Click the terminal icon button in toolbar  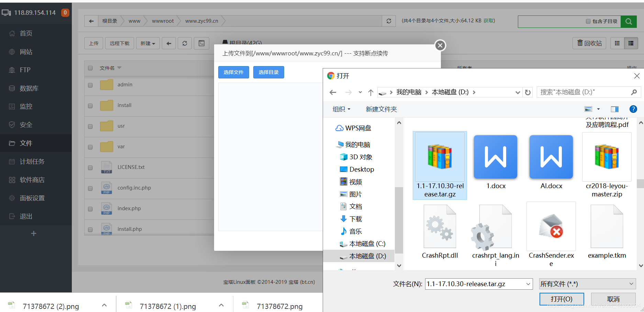click(202, 43)
